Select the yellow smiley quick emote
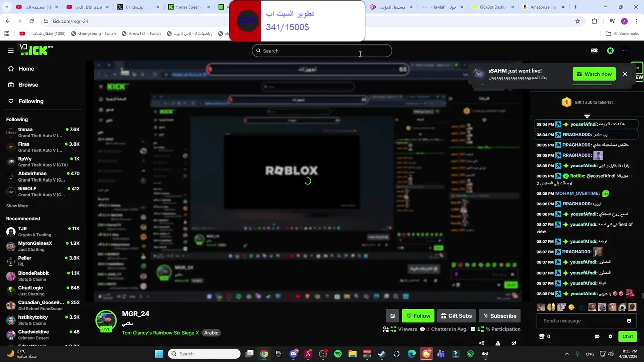Viewport: 644px width, 362px height. (571, 307)
